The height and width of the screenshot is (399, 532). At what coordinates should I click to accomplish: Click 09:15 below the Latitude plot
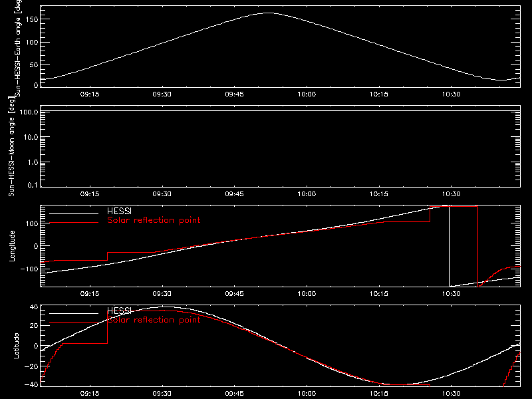(90, 394)
